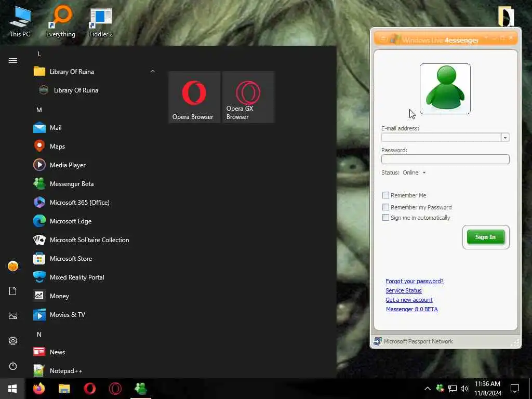Click the letter N section header
The image size is (532, 399).
39,334
